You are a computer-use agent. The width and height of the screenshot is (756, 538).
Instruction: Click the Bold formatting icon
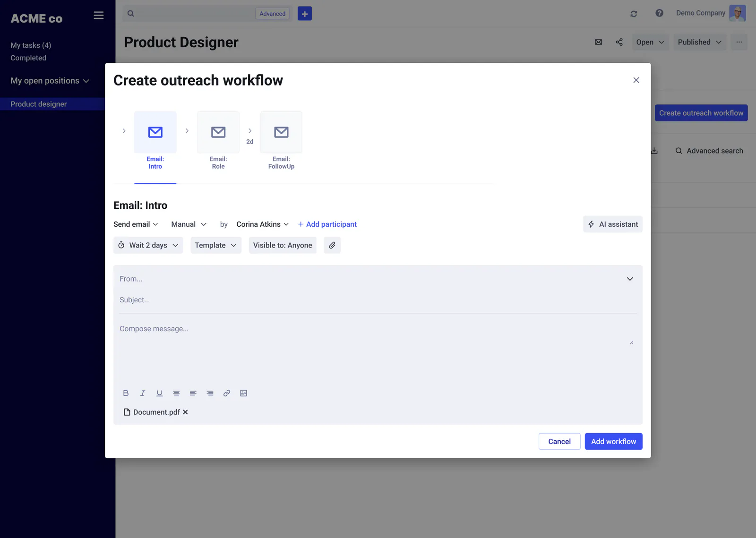coord(126,393)
